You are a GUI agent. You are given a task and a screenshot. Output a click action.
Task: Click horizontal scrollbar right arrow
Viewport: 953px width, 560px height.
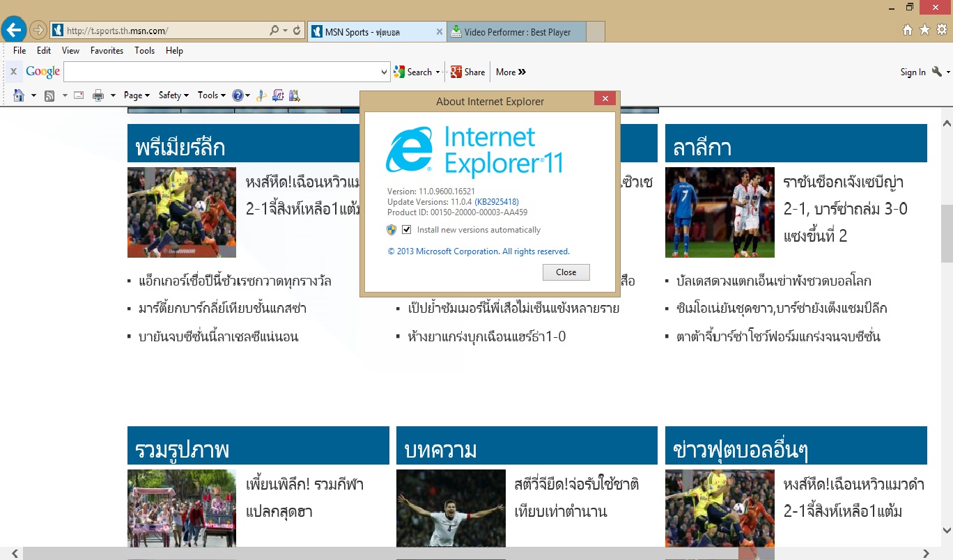pos(926,554)
